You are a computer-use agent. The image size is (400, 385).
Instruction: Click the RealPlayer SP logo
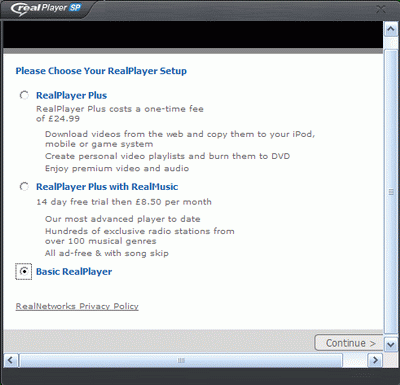click(46, 8)
